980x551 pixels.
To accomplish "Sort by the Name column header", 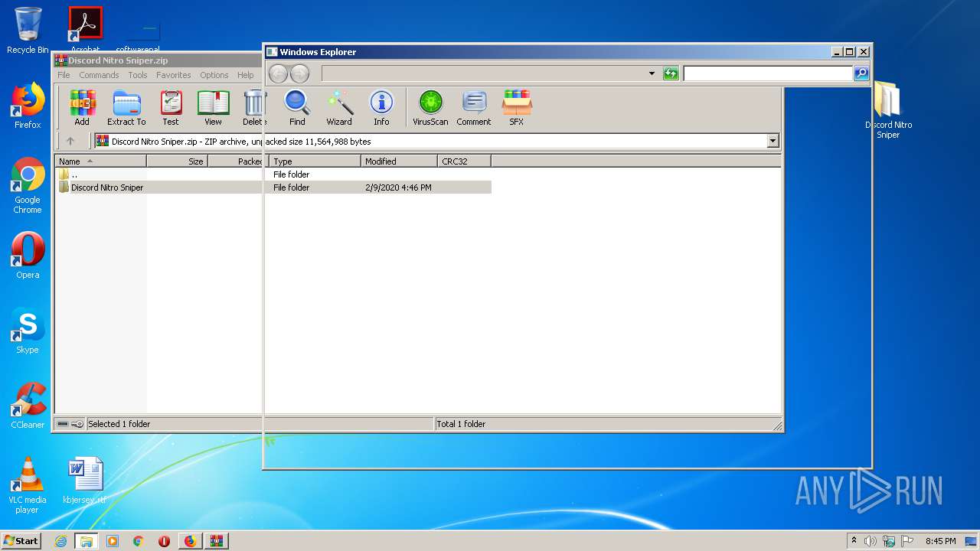I will click(100, 161).
